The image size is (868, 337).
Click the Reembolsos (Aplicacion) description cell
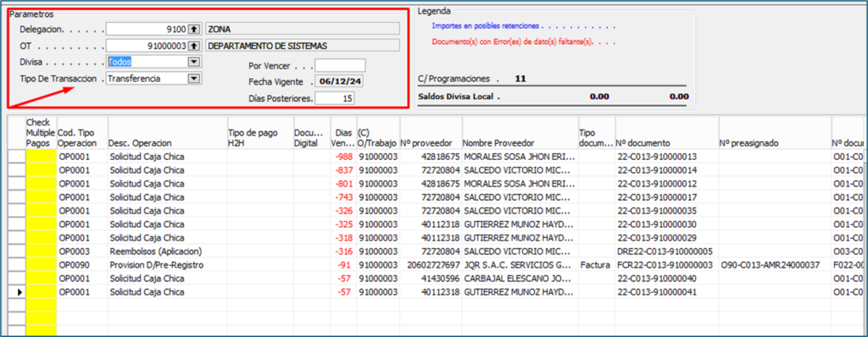(x=168, y=251)
